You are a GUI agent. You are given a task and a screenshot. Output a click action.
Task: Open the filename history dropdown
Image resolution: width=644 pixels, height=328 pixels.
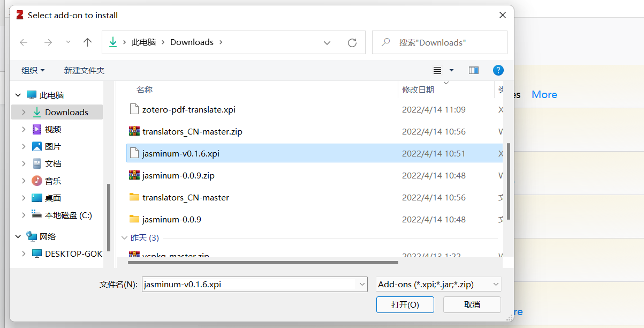click(x=361, y=284)
